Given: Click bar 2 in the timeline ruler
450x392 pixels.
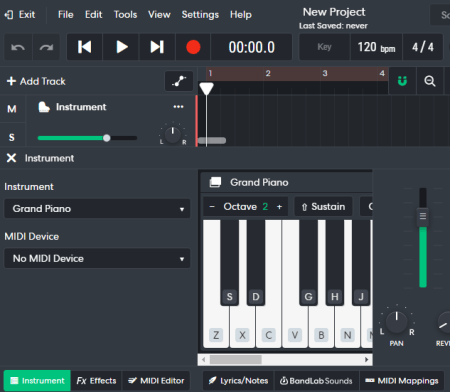Looking at the screenshot, I should point(268,73).
